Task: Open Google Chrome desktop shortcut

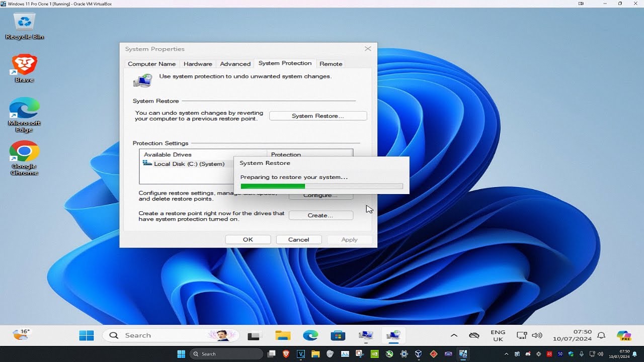Action: click(24, 158)
